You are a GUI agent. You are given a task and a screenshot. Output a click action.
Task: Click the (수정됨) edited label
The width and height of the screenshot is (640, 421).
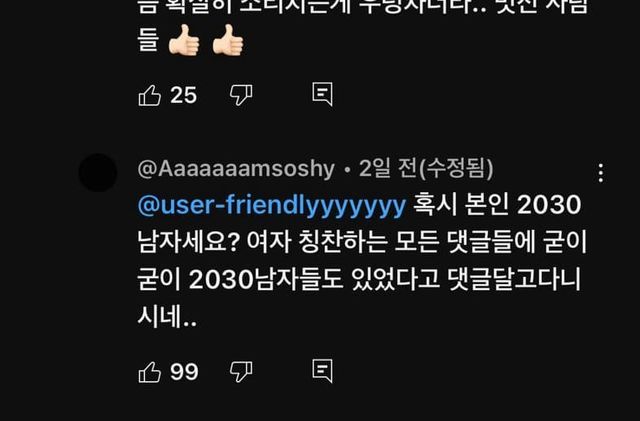pyautogui.click(x=456, y=168)
